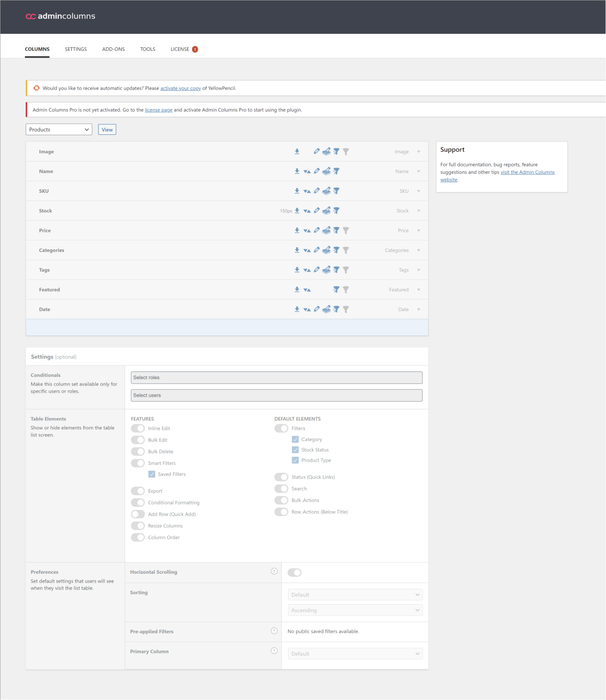Open Primary Column help question mark
Screen dimensions: 606x700
click(274, 651)
